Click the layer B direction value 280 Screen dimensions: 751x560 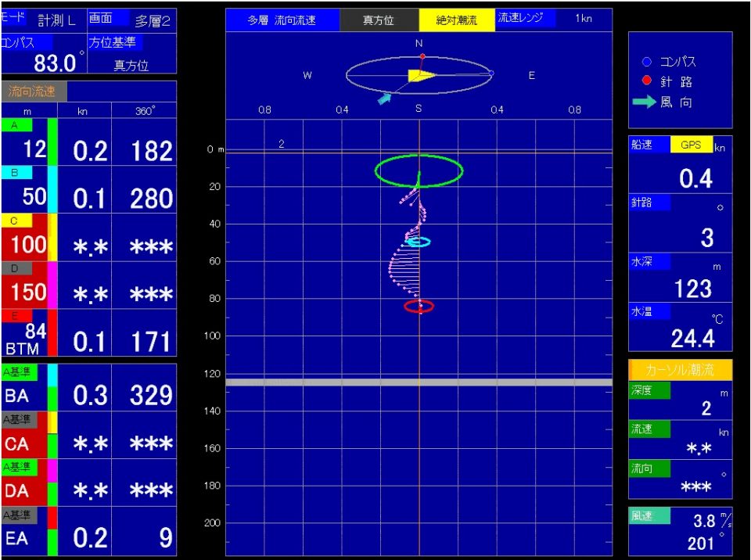point(151,199)
